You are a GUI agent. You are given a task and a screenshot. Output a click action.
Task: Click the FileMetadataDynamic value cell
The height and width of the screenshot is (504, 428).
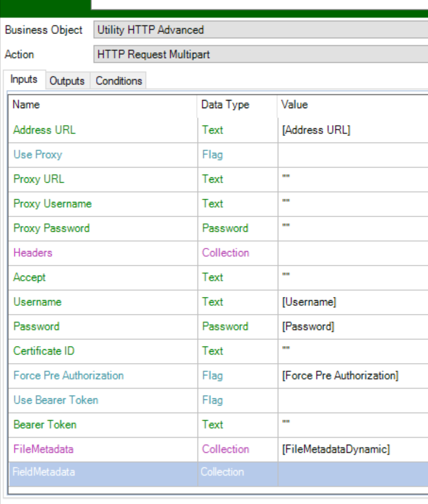click(x=352, y=449)
